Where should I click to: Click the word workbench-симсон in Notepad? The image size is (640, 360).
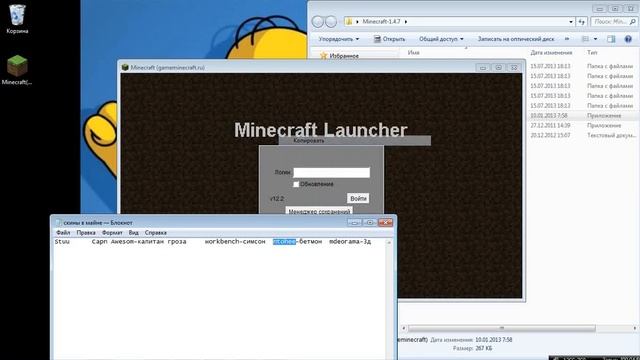(x=235, y=242)
